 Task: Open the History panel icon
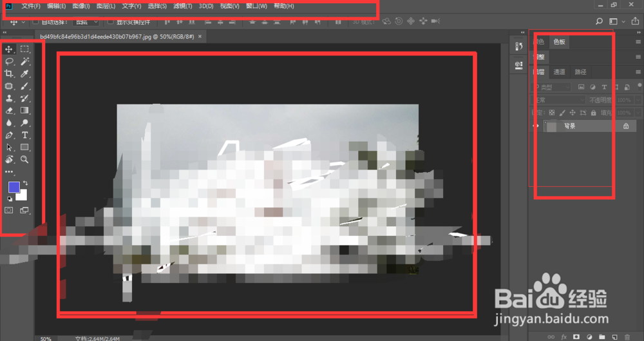(518, 46)
